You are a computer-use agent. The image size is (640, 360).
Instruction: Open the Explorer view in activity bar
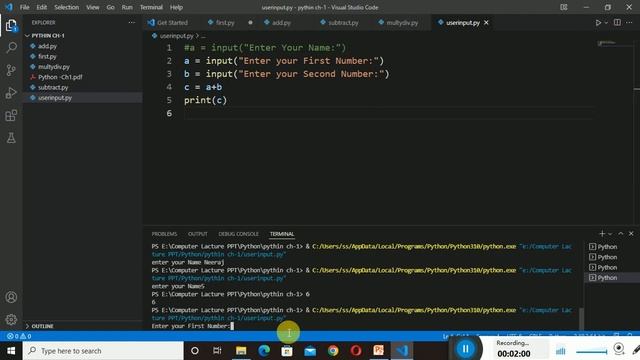11,26
